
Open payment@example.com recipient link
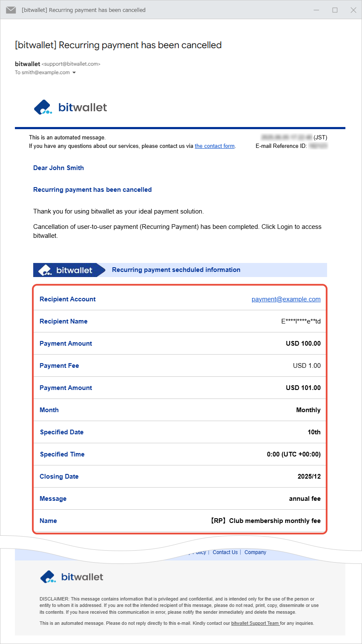pyautogui.click(x=286, y=299)
